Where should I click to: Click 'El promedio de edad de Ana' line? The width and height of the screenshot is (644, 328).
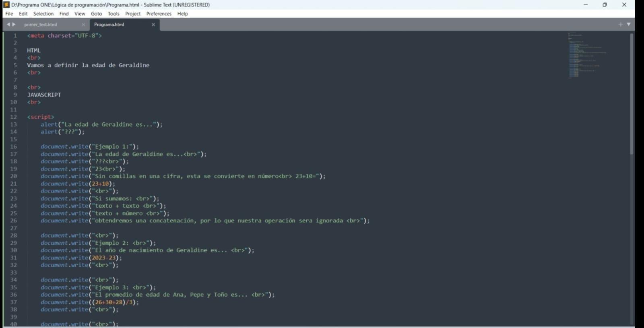(157, 295)
